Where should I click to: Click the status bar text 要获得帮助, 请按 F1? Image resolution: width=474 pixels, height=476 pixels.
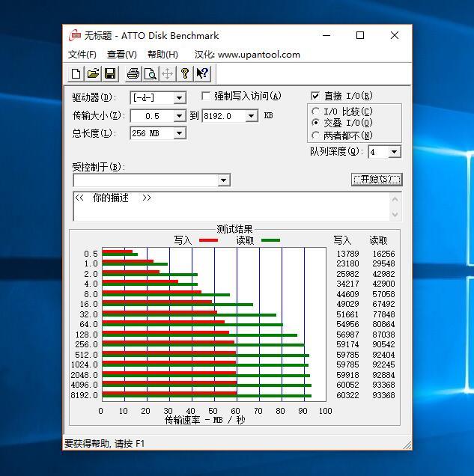[104, 444]
